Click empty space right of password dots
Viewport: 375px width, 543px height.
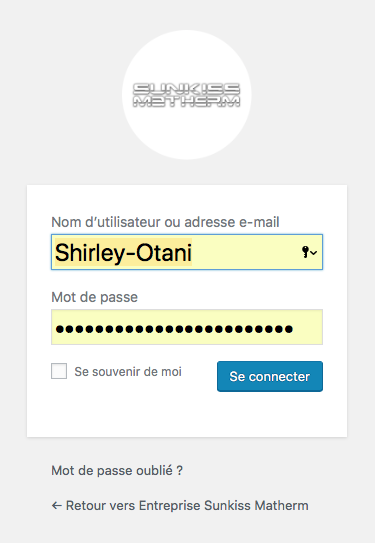307,329
